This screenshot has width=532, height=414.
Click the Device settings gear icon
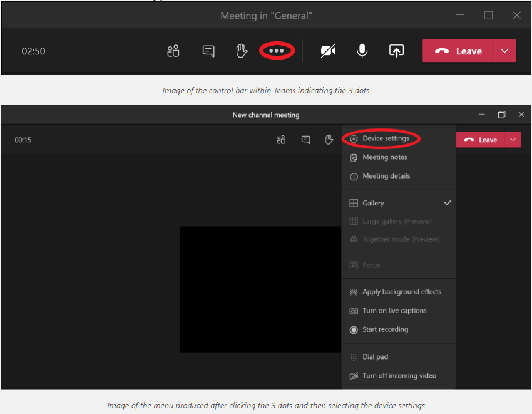354,138
